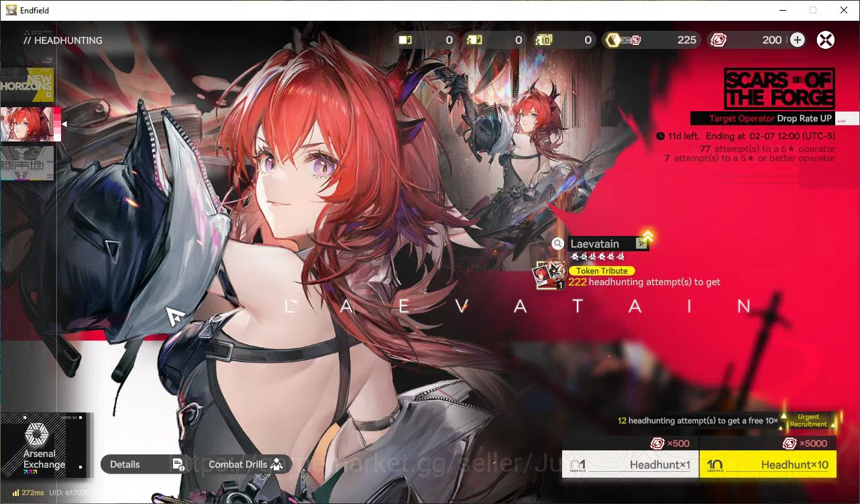The width and height of the screenshot is (860, 504).
Task: Click the document icon on Details button
Action: click(x=178, y=464)
